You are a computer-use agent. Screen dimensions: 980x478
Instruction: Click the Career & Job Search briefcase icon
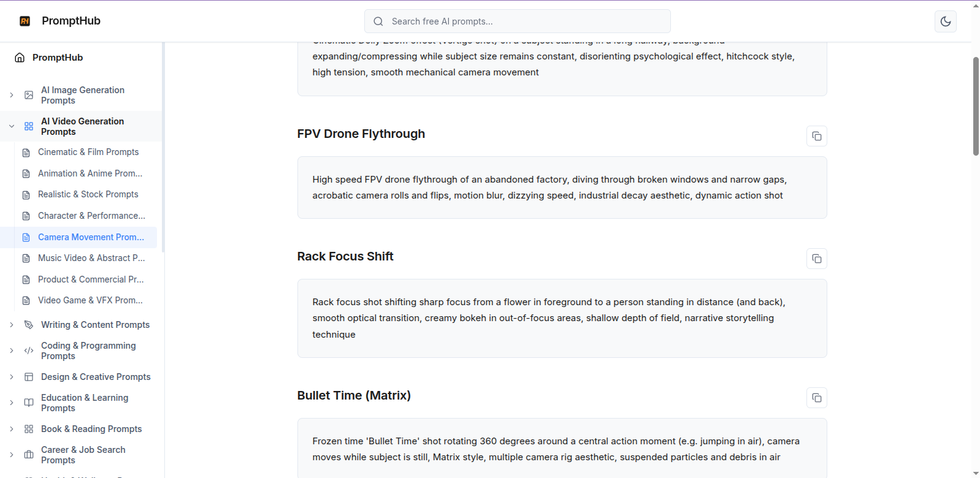pyautogui.click(x=29, y=455)
